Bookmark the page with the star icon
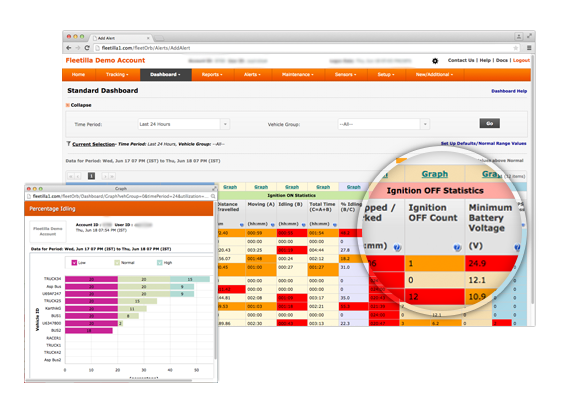The height and width of the screenshot is (402, 564). pos(516,48)
